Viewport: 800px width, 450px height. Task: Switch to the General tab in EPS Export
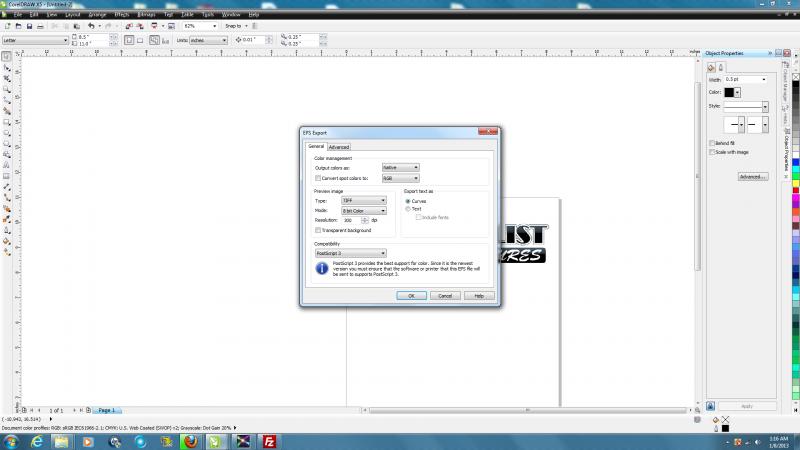click(316, 146)
